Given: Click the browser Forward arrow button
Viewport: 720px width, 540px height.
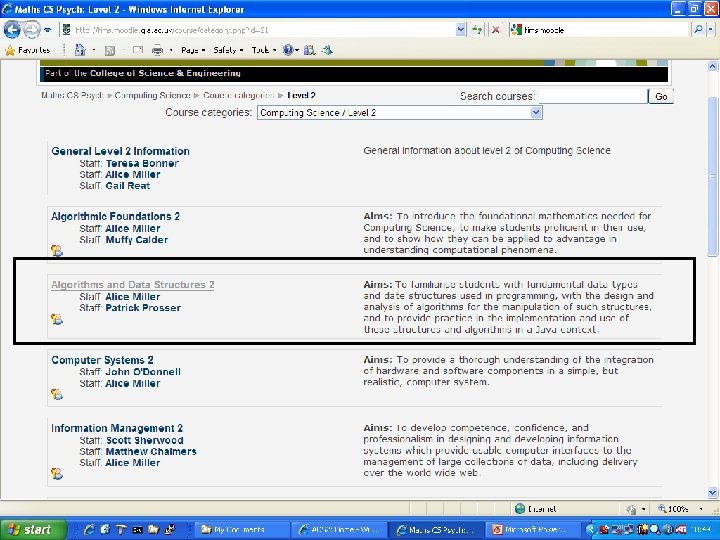Looking at the screenshot, I should coord(31,30).
